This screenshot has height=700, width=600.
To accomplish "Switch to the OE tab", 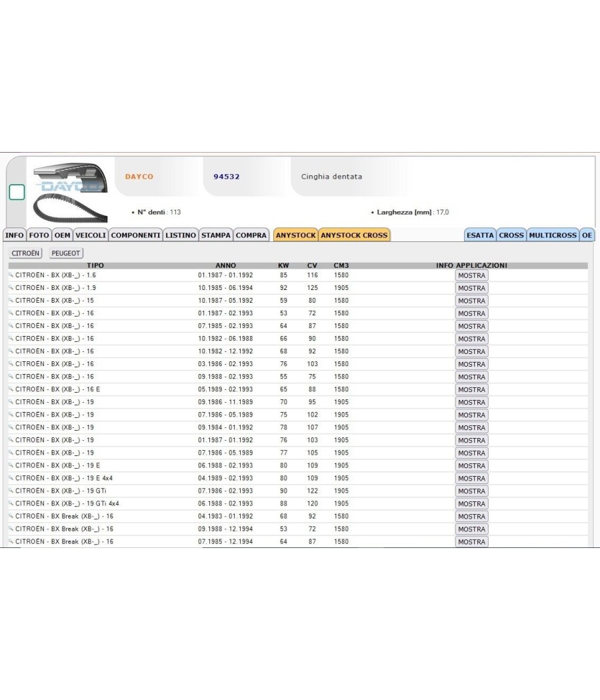I will click(587, 235).
